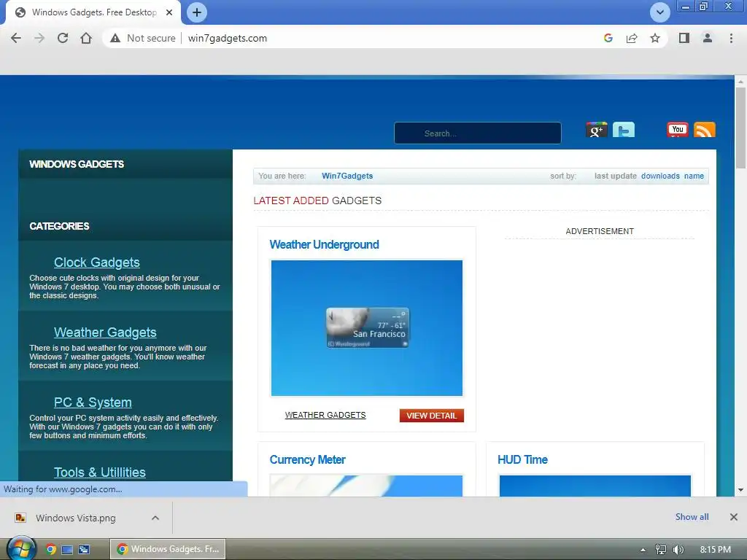Open the browser side panel

684,38
